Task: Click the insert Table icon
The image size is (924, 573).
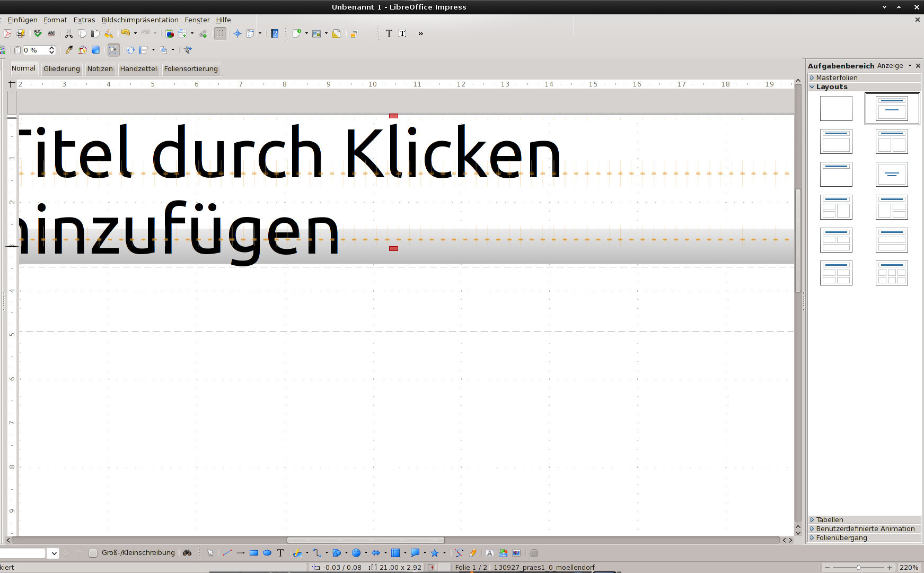Action: [182, 33]
